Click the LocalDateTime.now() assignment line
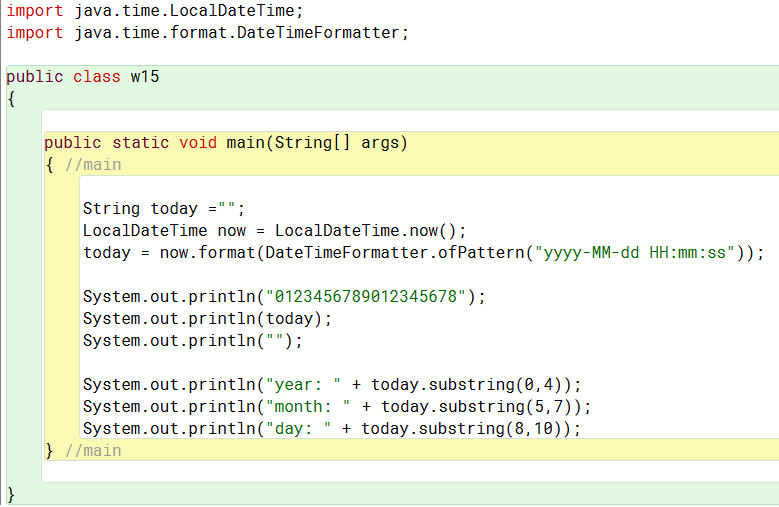Screen dimensions: 779x507 pyautogui.click(x=275, y=231)
